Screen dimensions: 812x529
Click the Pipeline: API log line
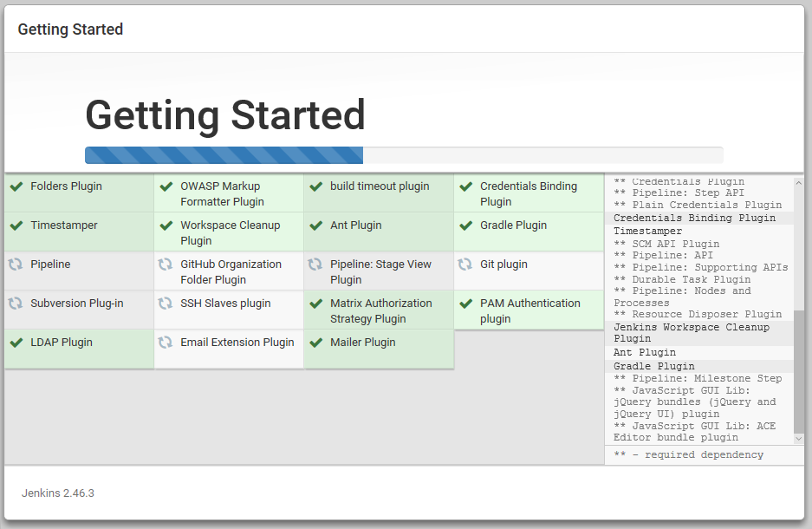click(x=663, y=255)
